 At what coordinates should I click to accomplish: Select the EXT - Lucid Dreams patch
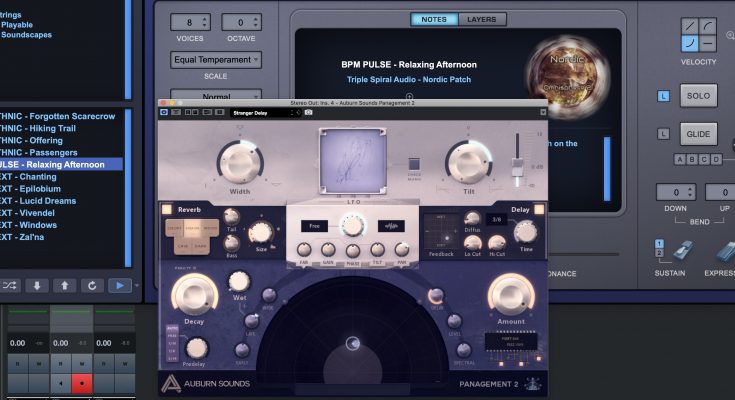[38, 201]
